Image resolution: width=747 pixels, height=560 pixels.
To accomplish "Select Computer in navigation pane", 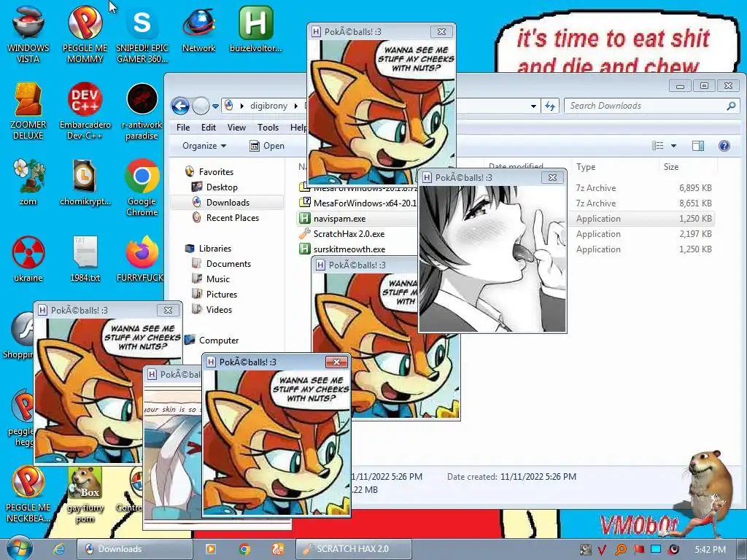I will [219, 341].
